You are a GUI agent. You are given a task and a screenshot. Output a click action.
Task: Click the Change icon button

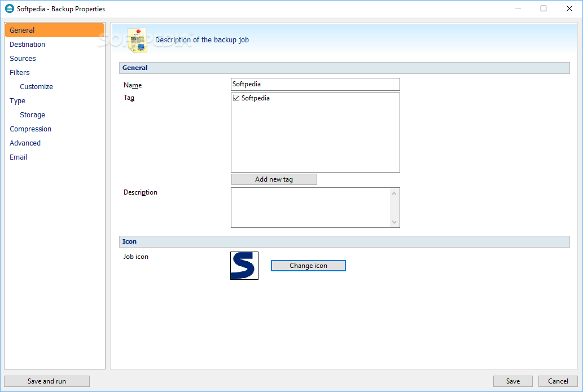(308, 266)
